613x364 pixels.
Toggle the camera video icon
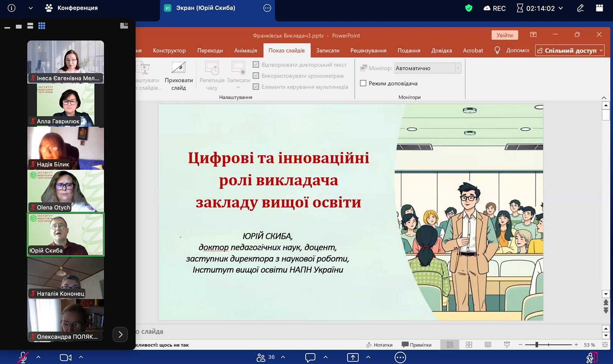point(66,357)
